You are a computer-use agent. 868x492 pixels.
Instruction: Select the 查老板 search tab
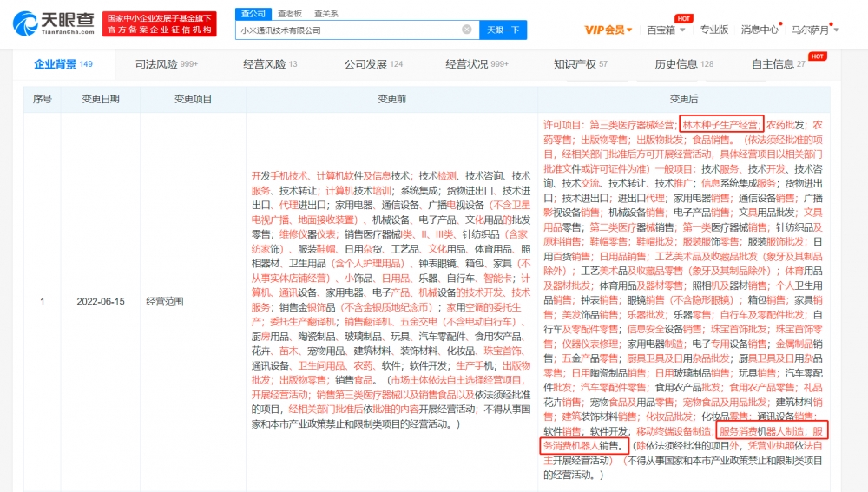[290, 13]
